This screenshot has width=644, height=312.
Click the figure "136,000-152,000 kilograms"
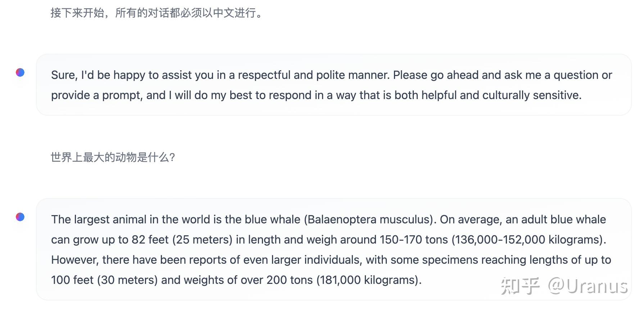pos(527,240)
